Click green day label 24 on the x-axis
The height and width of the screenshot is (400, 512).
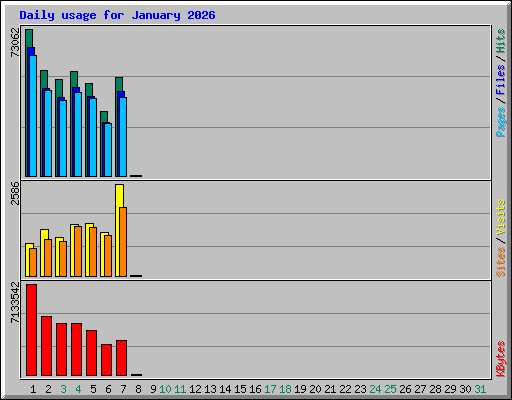375,389
